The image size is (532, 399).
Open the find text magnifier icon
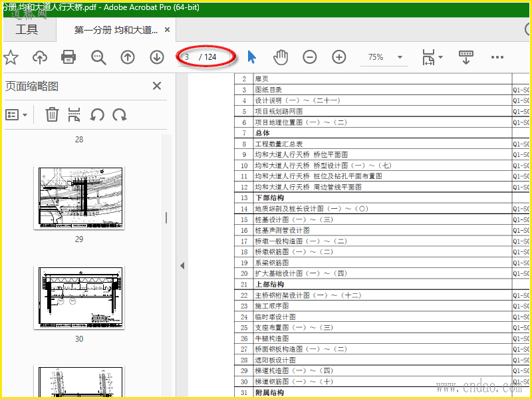[98, 57]
